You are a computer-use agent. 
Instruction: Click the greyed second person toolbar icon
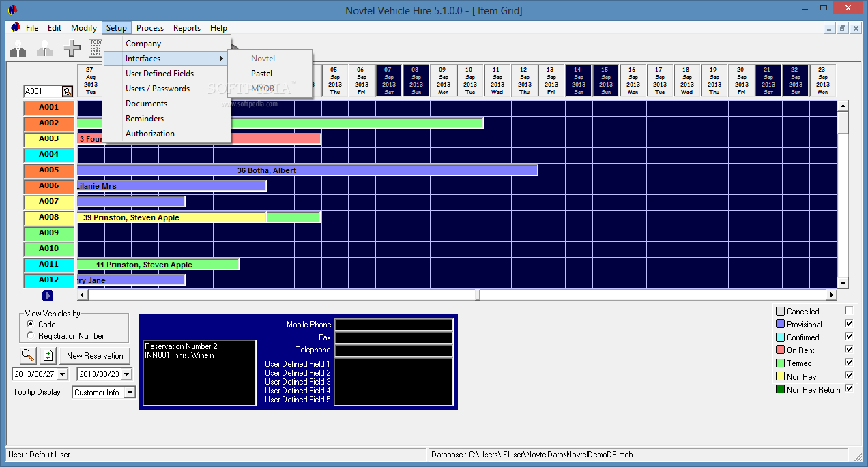(45, 48)
